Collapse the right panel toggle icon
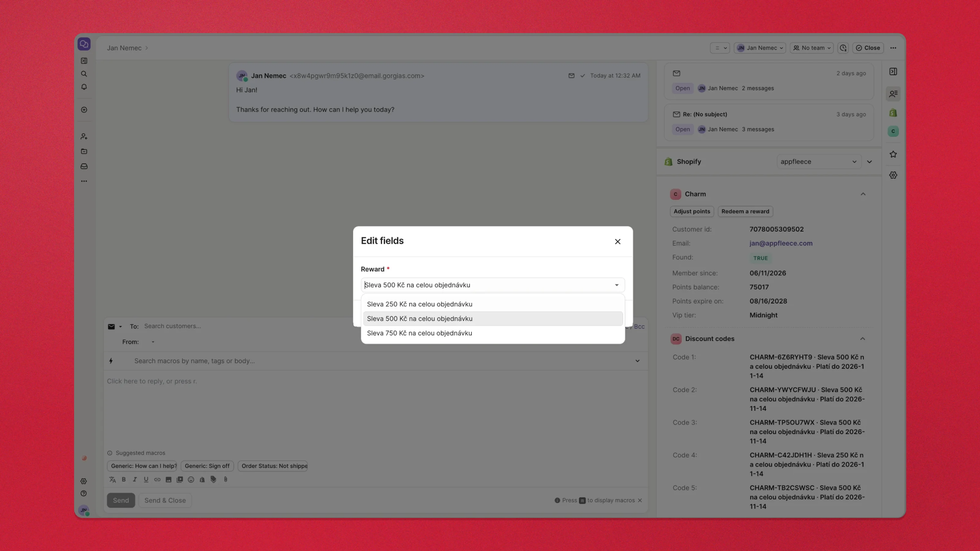Image resolution: width=980 pixels, height=551 pixels. pyautogui.click(x=893, y=72)
